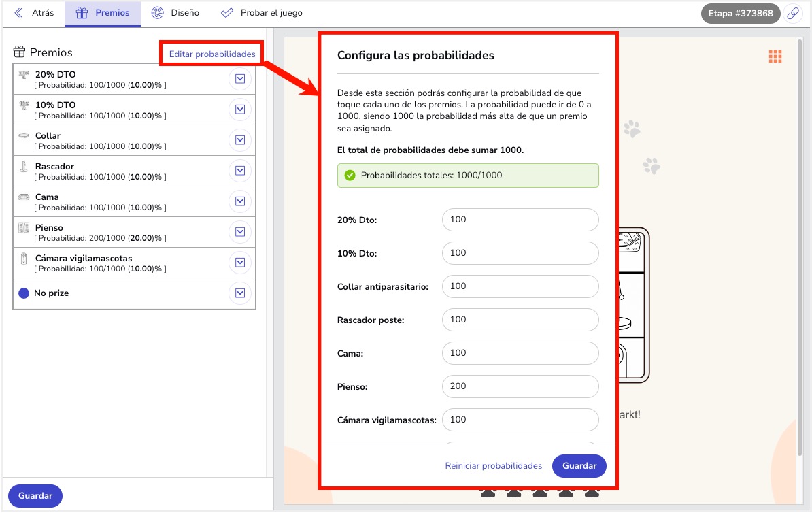Image resolution: width=812 pixels, height=513 pixels.
Task: Click the Cámara vigilamascotas thumbnail icon
Action: pos(24,258)
